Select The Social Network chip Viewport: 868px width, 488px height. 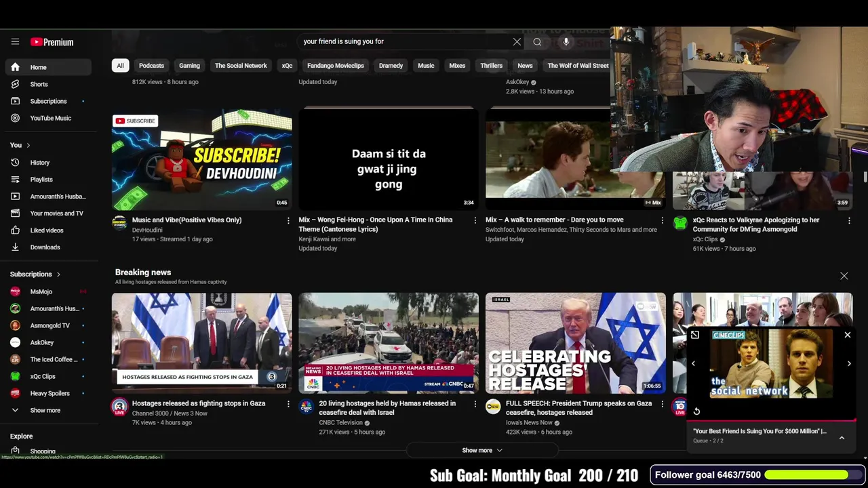click(x=241, y=66)
